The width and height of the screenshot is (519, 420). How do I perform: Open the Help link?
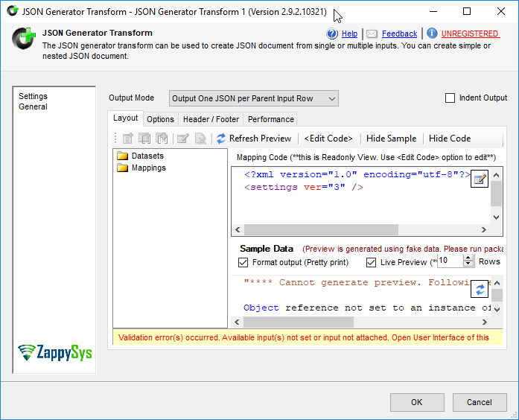click(x=349, y=34)
